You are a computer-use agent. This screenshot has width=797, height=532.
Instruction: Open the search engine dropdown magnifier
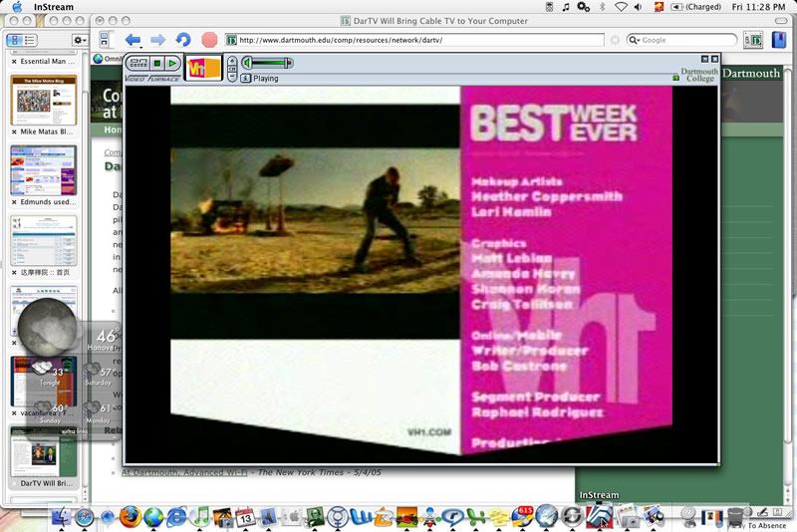(x=635, y=40)
